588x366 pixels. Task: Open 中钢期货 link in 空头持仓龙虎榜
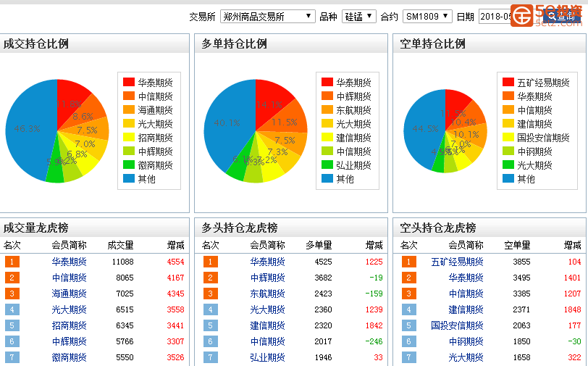(466, 341)
